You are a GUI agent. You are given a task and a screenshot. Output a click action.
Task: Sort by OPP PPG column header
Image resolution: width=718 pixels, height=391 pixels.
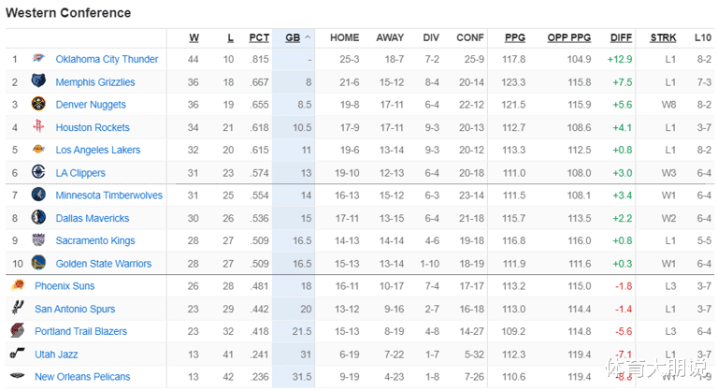tap(569, 38)
